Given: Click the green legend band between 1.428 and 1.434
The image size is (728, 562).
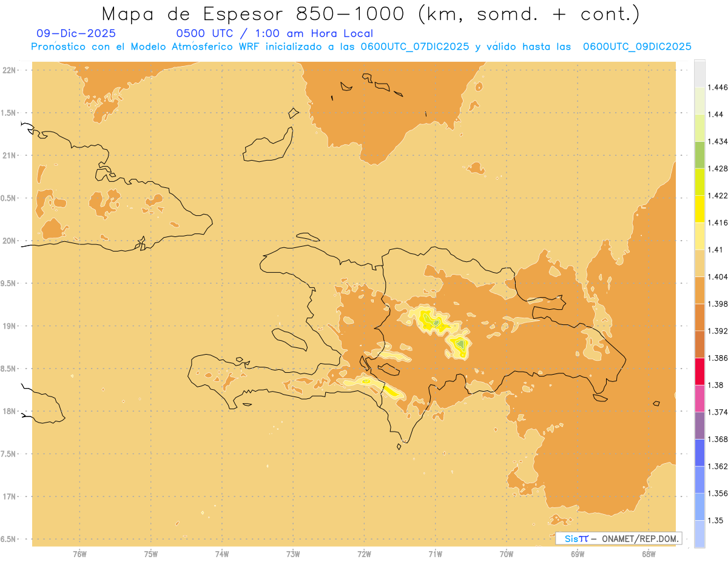Looking at the screenshot, I should 699,155.
